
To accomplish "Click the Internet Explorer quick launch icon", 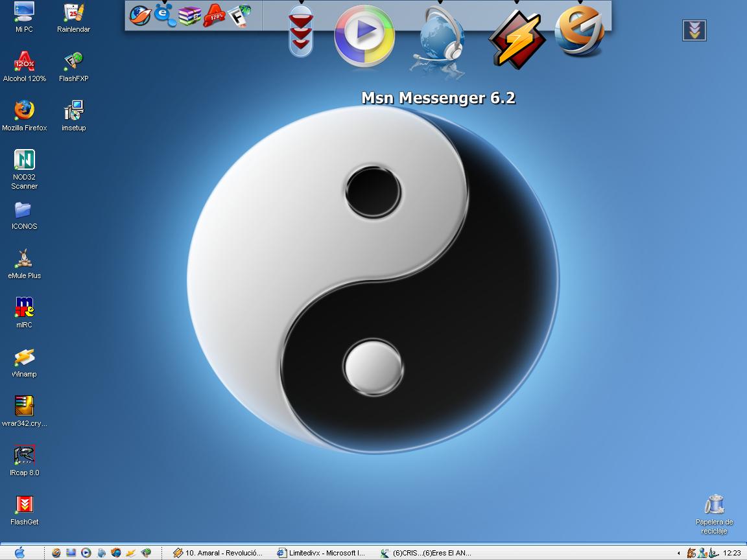I will coord(56,553).
